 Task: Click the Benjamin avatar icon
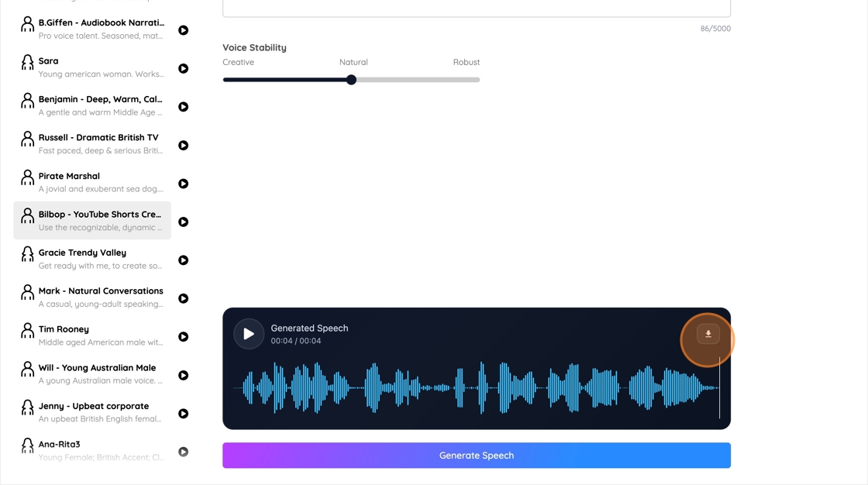27,100
